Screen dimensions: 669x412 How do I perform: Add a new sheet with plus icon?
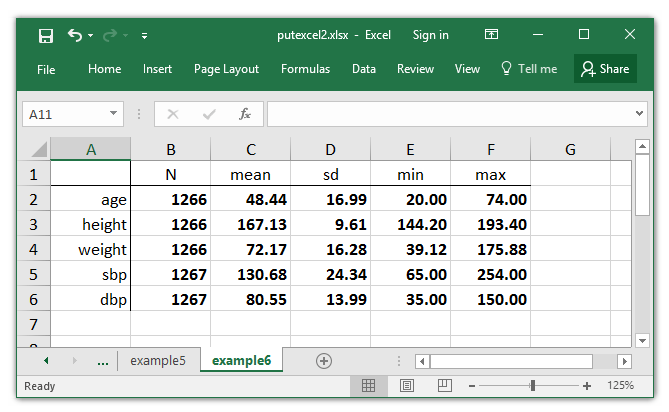(324, 361)
